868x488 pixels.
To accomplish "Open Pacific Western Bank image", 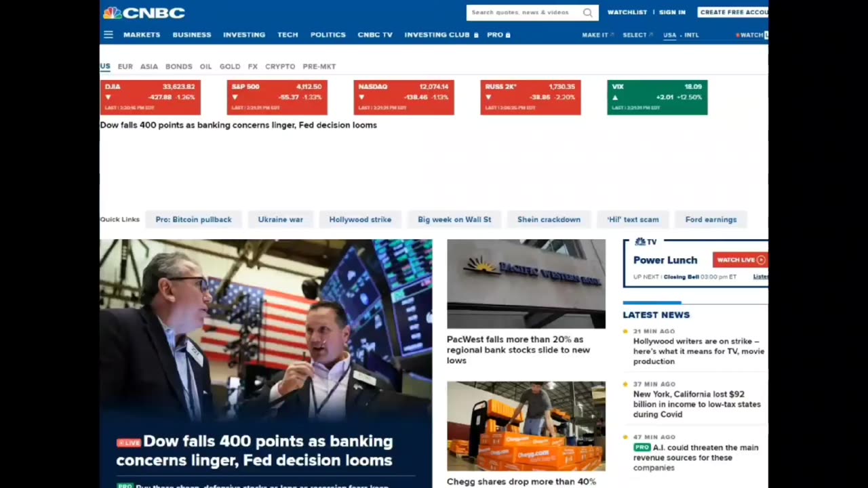I will 526,284.
